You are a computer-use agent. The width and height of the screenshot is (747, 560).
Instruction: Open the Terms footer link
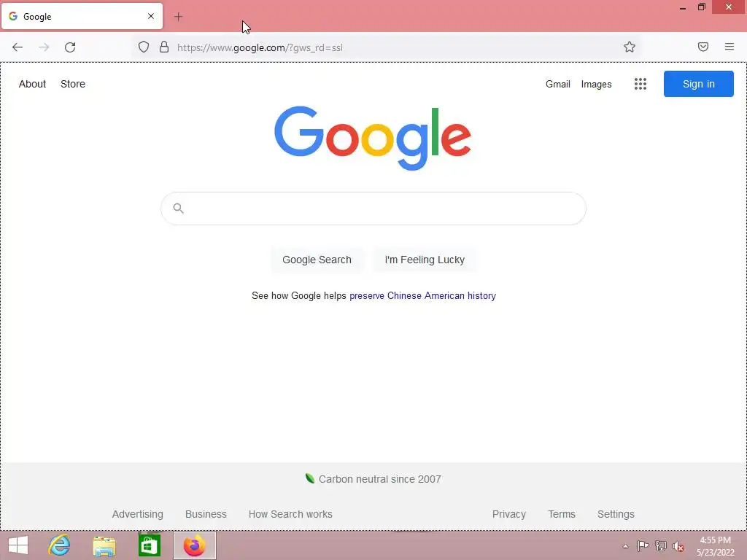562,514
